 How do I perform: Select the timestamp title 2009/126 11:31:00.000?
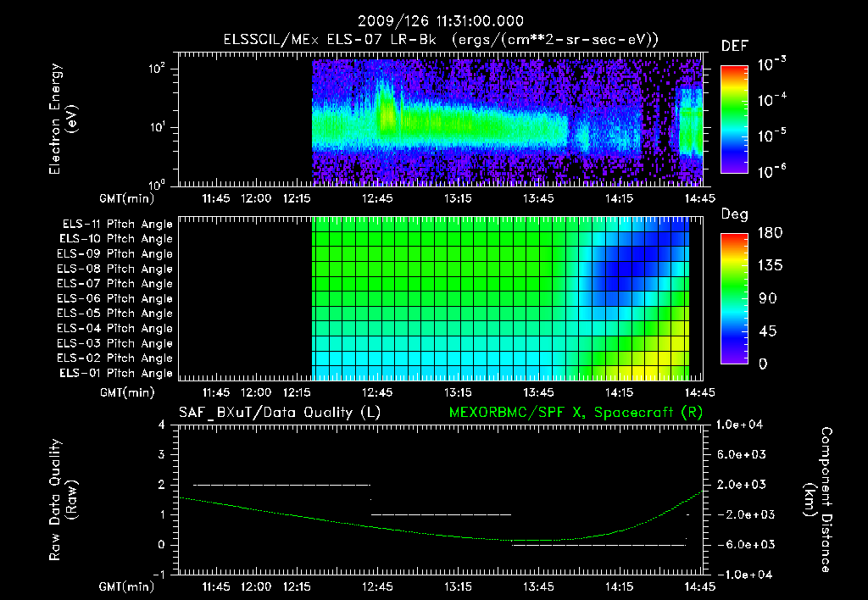pyautogui.click(x=441, y=21)
